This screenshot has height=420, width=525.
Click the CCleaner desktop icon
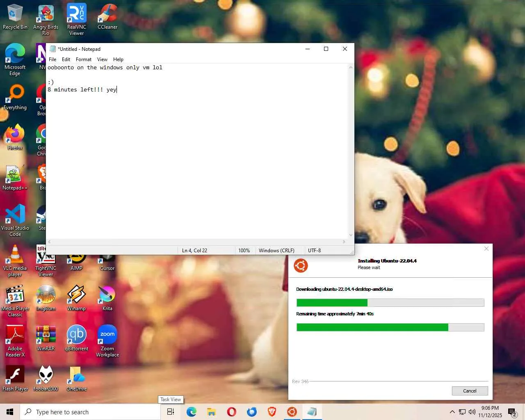pyautogui.click(x=107, y=17)
